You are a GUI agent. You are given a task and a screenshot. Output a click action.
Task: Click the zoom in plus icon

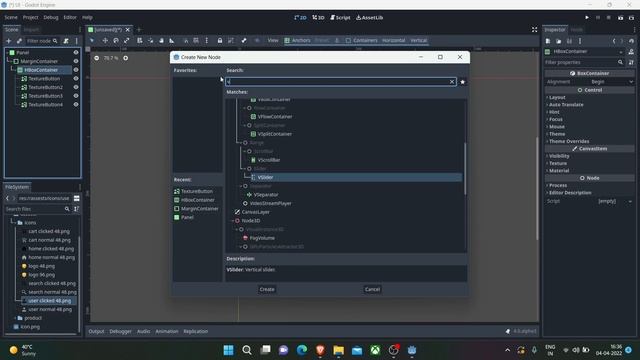click(126, 58)
